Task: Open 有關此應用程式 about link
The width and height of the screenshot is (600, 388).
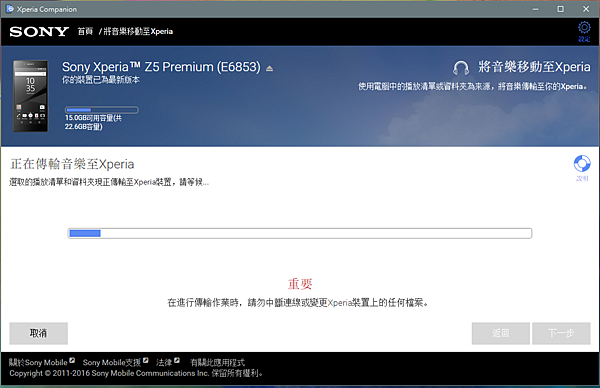Action: (x=217, y=362)
